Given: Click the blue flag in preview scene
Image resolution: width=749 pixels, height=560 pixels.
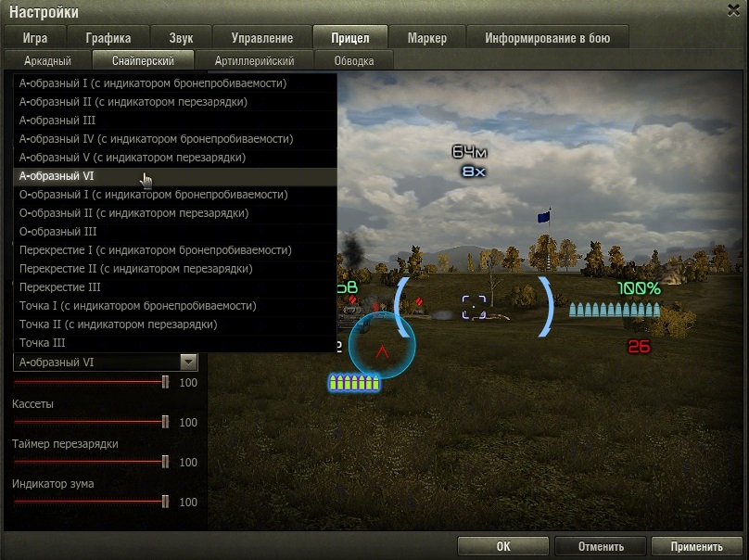Looking at the screenshot, I should coord(543,217).
